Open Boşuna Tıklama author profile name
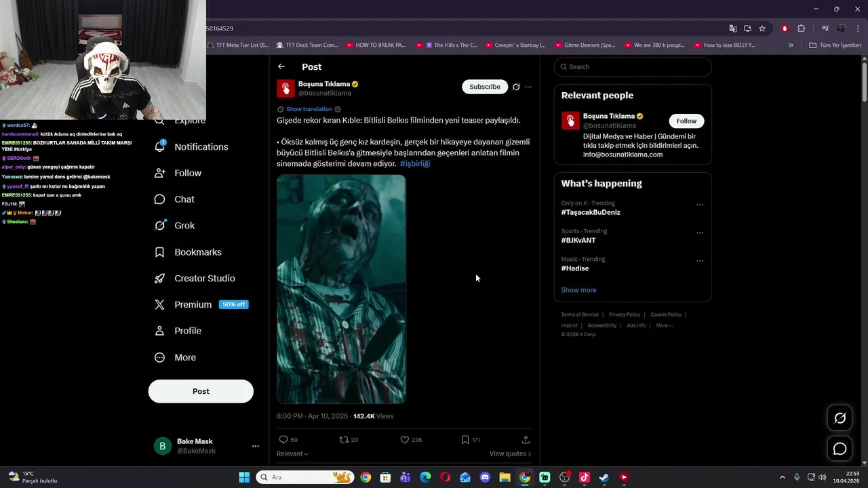 pyautogui.click(x=324, y=84)
